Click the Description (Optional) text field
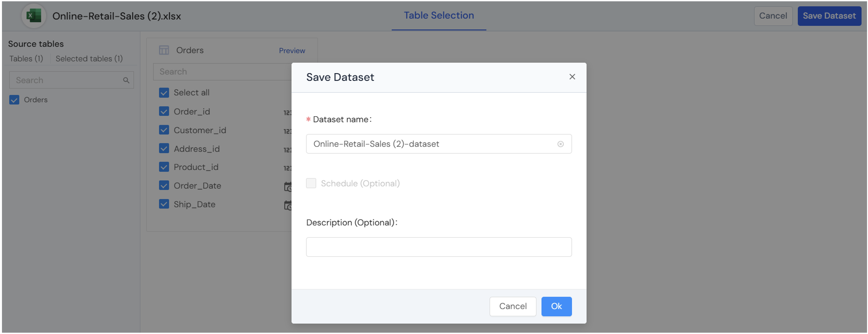The height and width of the screenshot is (334, 868). pyautogui.click(x=438, y=247)
